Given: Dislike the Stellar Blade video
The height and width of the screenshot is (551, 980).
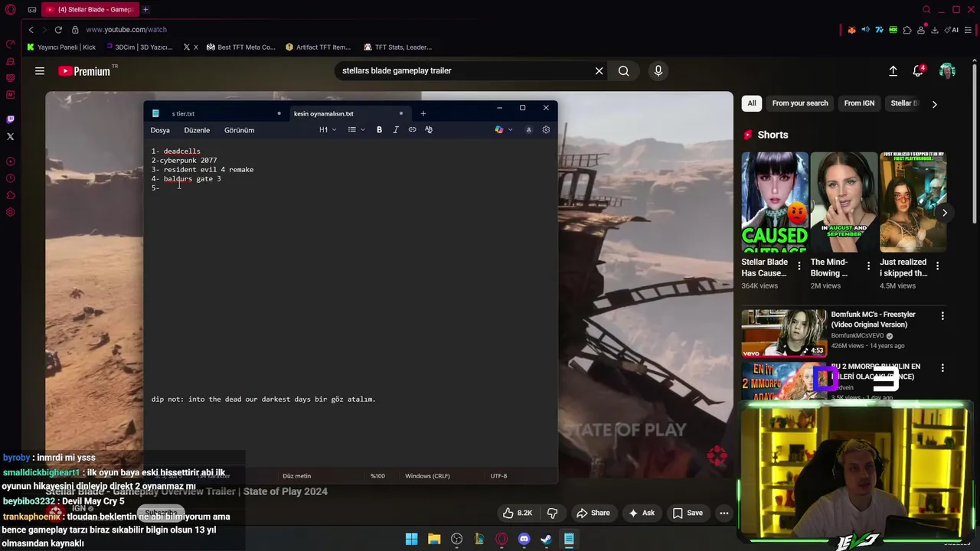Looking at the screenshot, I should click(x=552, y=513).
